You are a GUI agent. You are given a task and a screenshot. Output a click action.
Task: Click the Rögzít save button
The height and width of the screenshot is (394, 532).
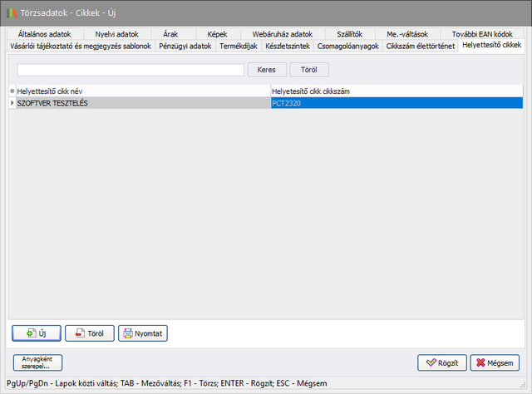441,362
